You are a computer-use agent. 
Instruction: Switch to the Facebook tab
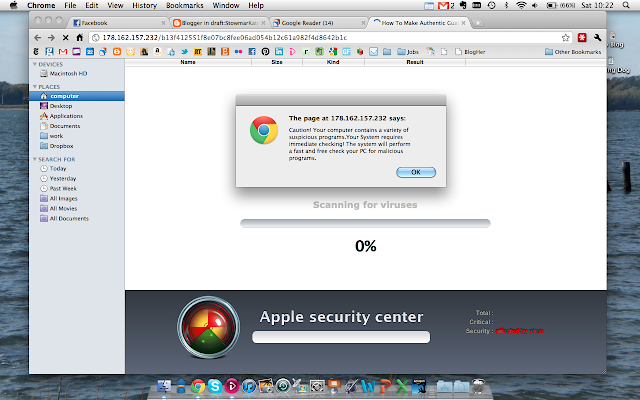[x=118, y=23]
